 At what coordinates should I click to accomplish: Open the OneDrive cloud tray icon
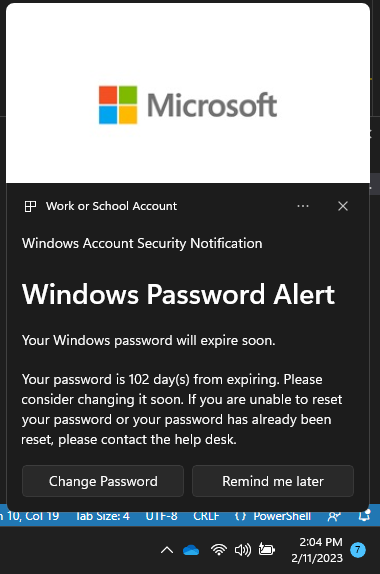click(x=191, y=550)
